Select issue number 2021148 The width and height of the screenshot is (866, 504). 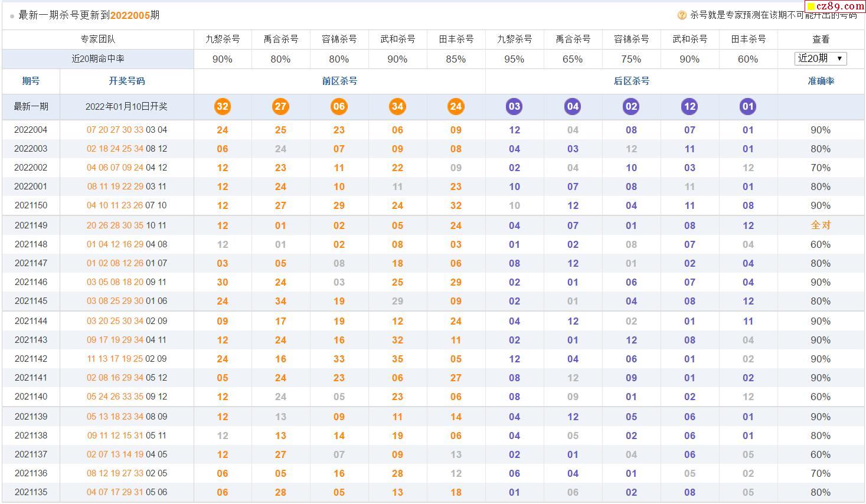coord(31,244)
